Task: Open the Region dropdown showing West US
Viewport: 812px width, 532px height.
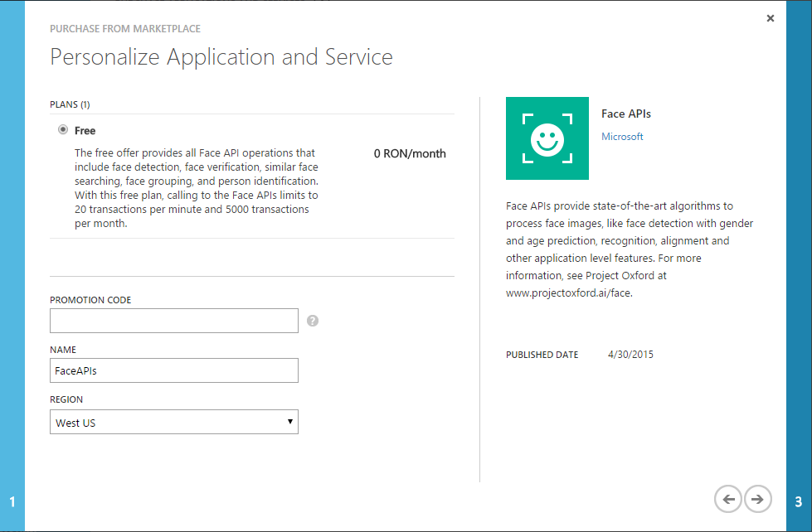Action: (174, 422)
